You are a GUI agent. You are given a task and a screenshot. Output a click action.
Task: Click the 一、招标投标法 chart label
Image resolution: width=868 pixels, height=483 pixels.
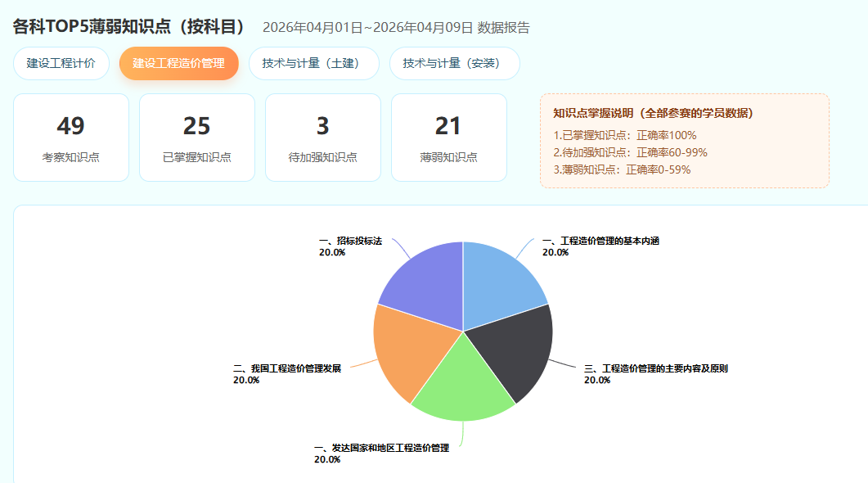click(x=350, y=241)
